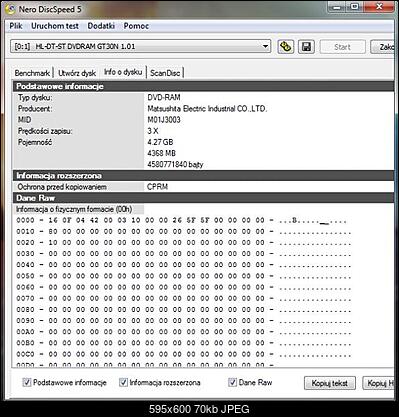
Task: Close the Nero DiscSpeed window
Action: (x=379, y=7)
